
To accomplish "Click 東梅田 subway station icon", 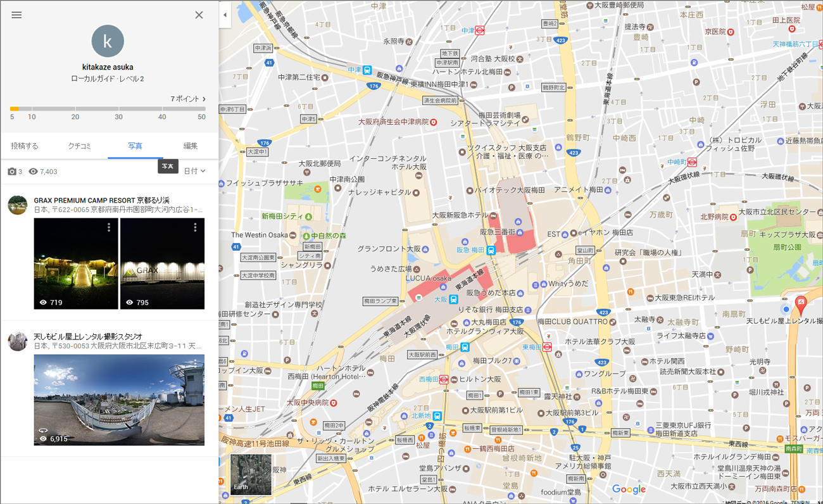I will click(547, 347).
